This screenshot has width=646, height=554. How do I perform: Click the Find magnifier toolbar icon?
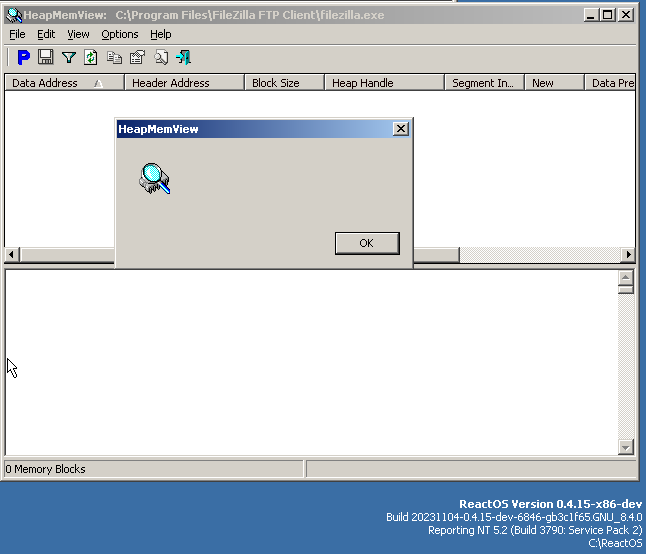click(x=161, y=58)
